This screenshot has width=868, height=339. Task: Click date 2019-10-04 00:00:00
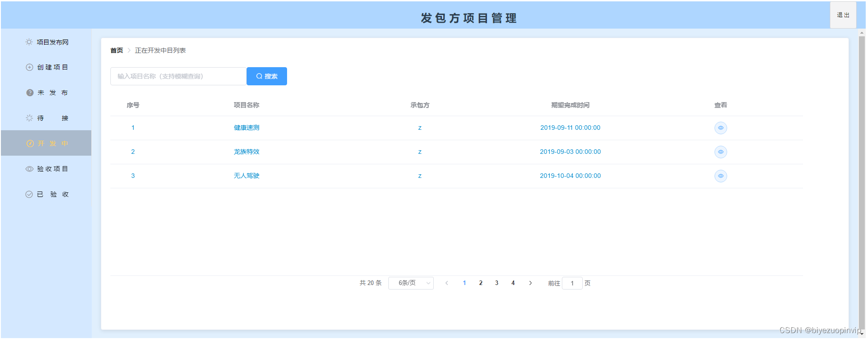point(570,176)
